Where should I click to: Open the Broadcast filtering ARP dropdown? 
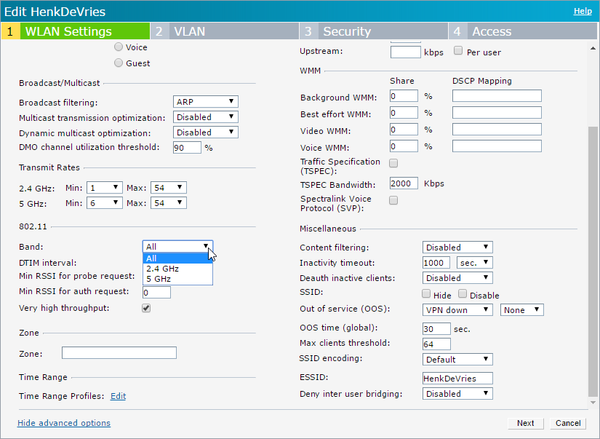pos(205,102)
